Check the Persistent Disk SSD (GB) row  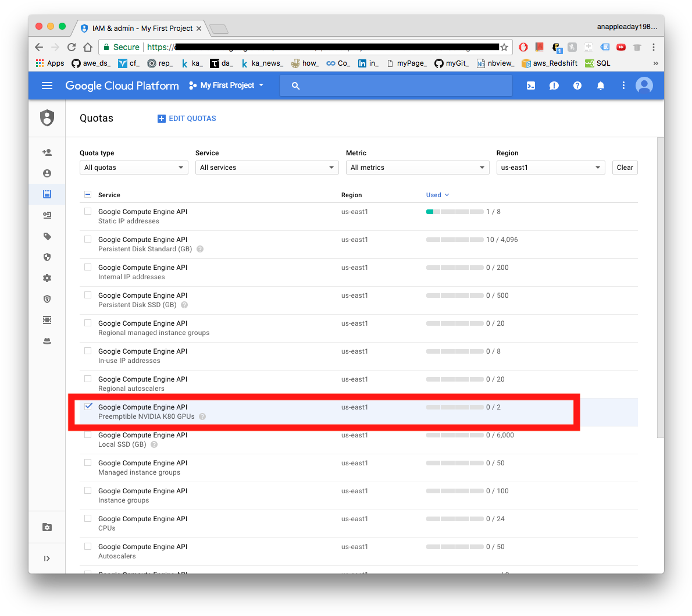88,294
